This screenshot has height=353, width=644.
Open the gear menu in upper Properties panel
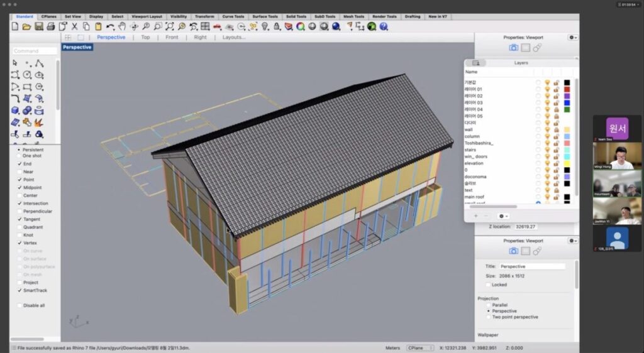click(572, 37)
